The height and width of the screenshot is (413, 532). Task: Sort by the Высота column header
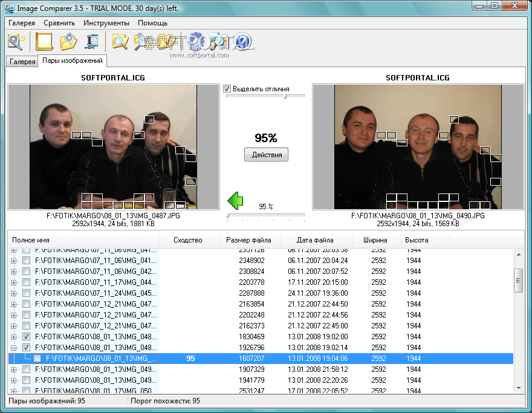pos(425,240)
